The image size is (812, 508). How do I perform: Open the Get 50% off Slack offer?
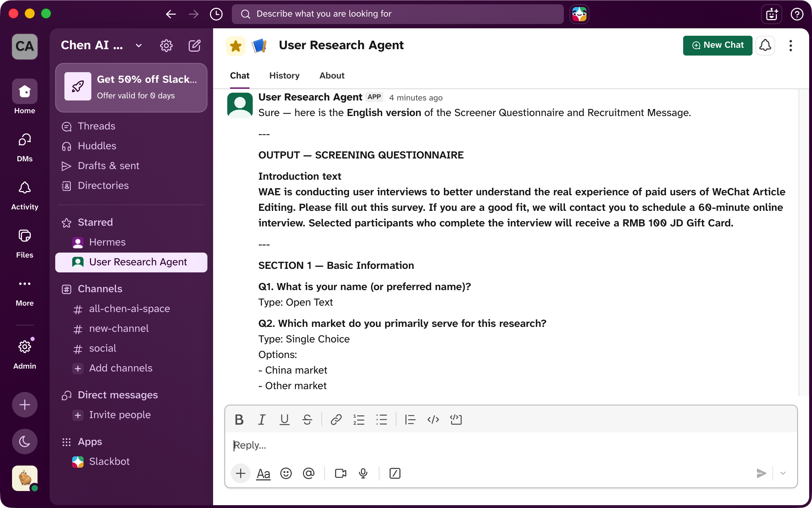(x=131, y=87)
